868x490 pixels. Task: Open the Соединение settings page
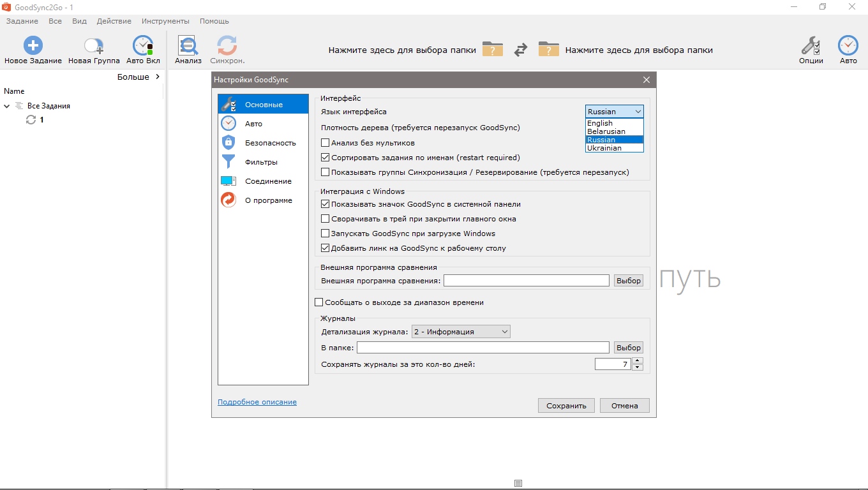click(263, 181)
